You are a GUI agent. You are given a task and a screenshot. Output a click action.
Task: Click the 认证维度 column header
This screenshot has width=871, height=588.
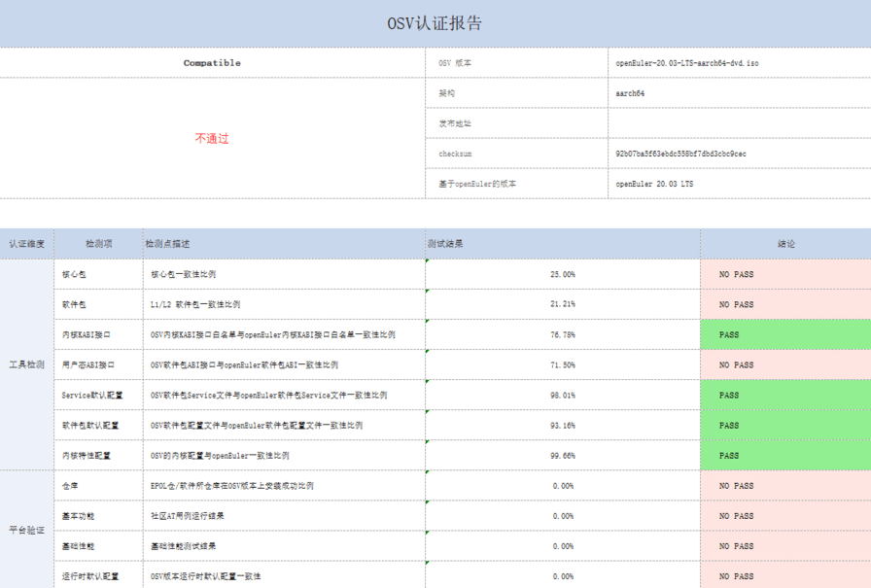tap(27, 244)
